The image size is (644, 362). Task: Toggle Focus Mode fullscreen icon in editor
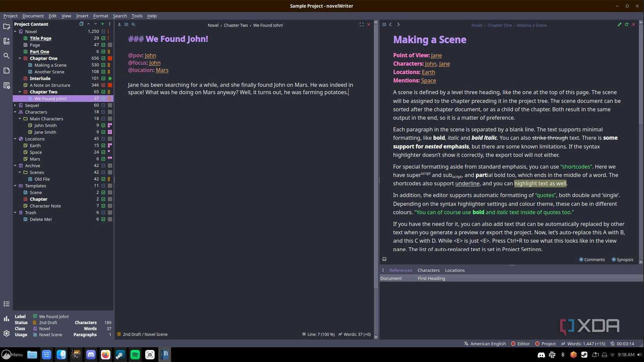pyautogui.click(x=361, y=25)
